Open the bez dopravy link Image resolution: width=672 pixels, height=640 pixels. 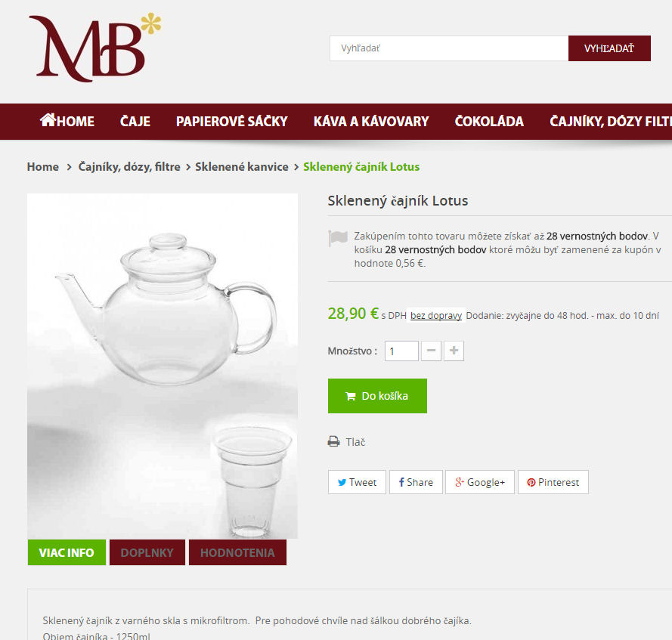coord(436,316)
